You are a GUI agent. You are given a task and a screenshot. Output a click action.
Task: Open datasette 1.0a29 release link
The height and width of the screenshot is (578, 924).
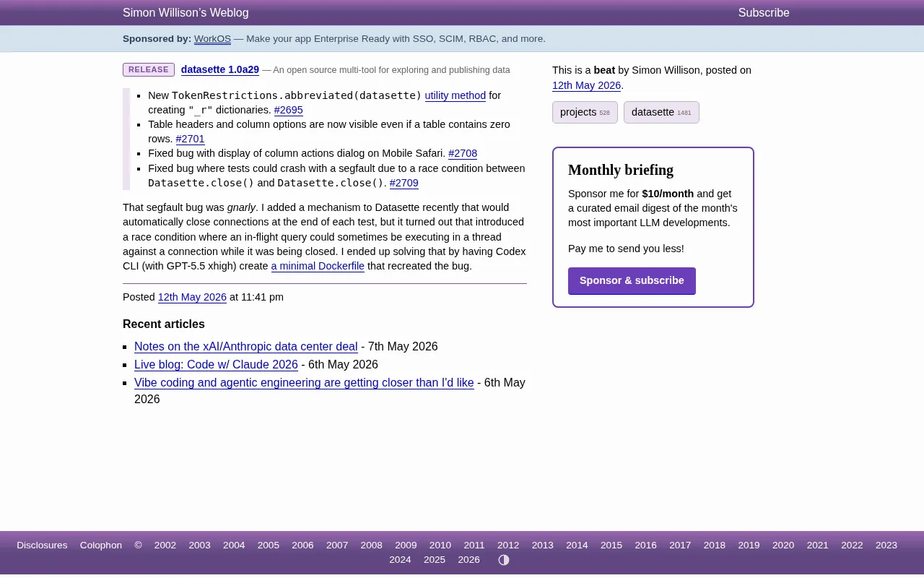point(220,70)
